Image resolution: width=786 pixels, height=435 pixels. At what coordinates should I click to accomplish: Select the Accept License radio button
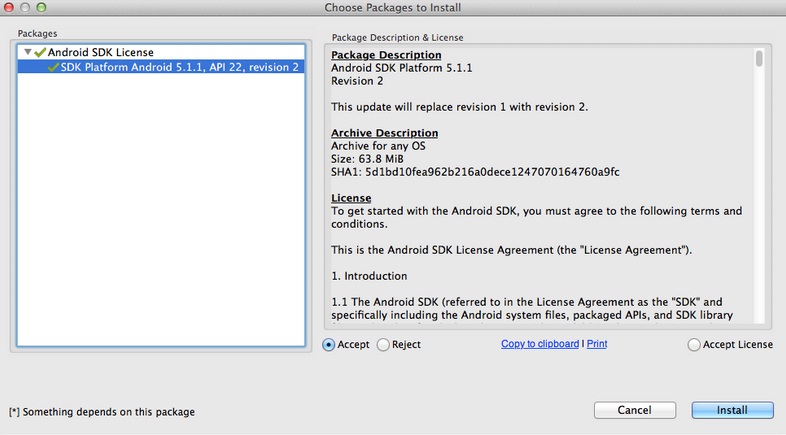694,345
